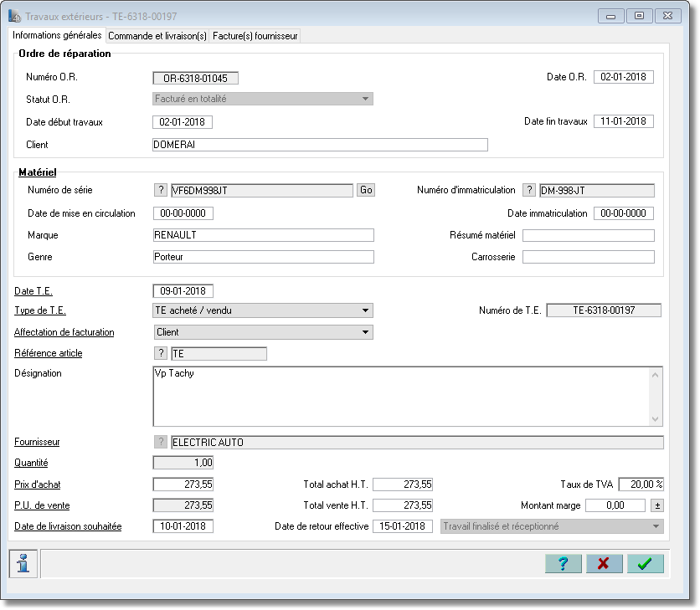Click the Genre field containing Porteur
700x610 pixels.
coord(264,257)
